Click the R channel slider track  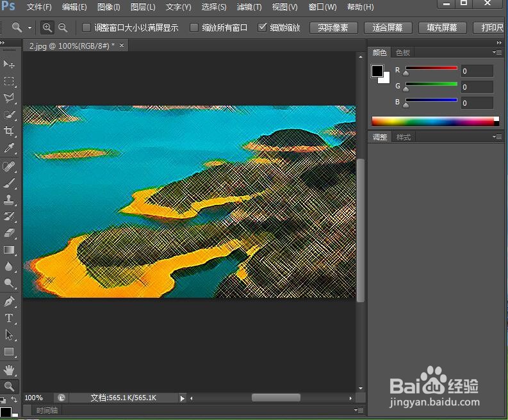[x=431, y=68]
